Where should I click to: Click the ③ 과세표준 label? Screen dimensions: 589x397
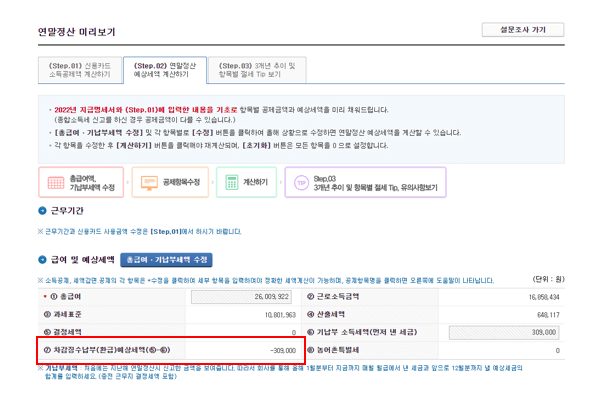[x=62, y=314]
